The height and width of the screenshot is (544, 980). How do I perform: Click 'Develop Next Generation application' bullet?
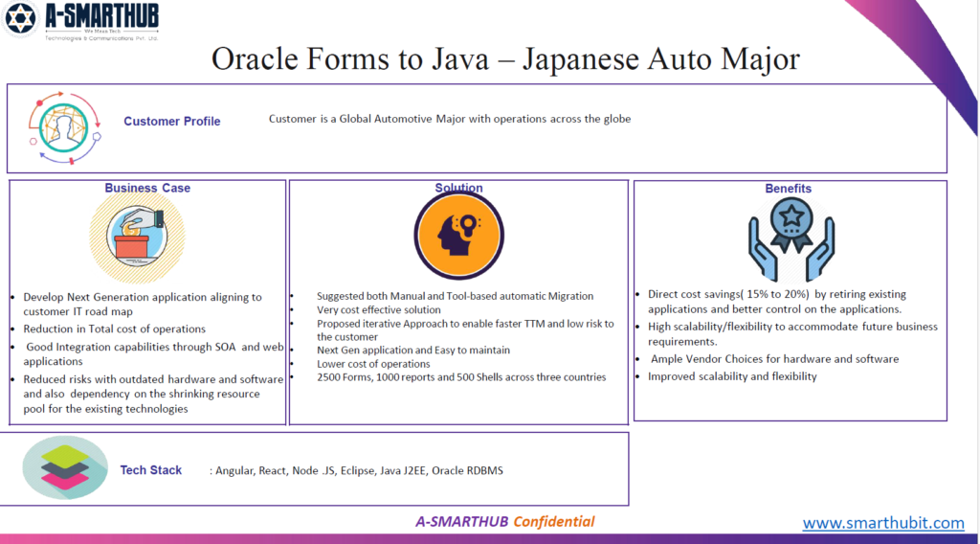click(143, 304)
